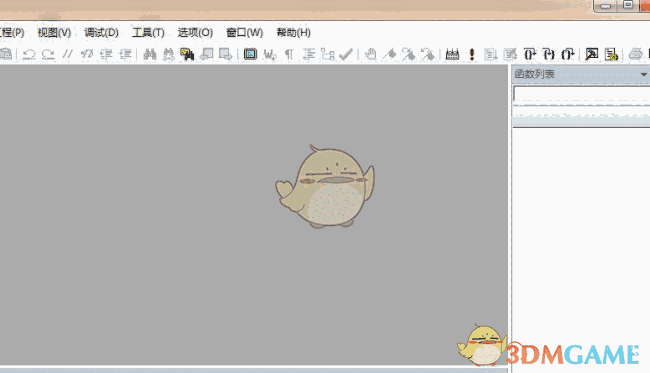Open the 调试(D) menu
The width and height of the screenshot is (650, 373).
(102, 32)
